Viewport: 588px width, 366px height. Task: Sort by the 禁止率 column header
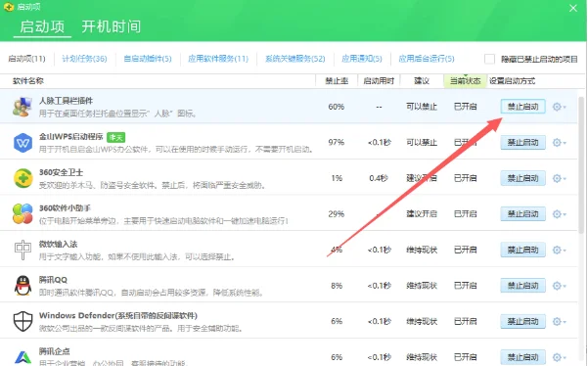[x=337, y=81]
